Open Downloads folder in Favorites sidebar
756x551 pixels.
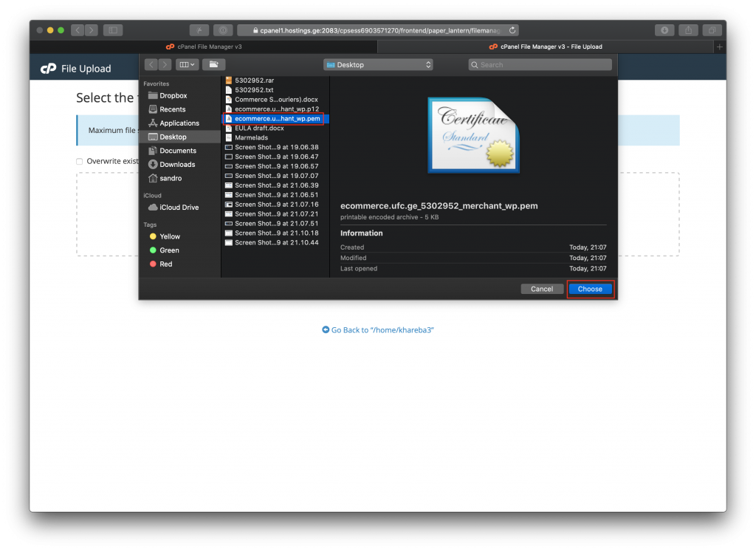(x=177, y=165)
